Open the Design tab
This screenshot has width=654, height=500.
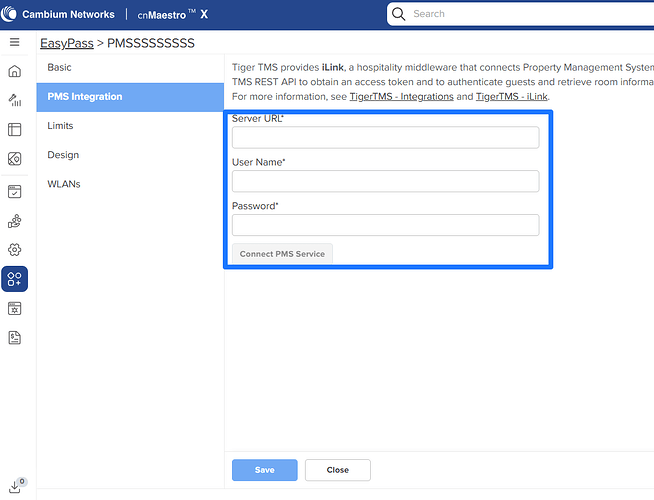point(130,155)
